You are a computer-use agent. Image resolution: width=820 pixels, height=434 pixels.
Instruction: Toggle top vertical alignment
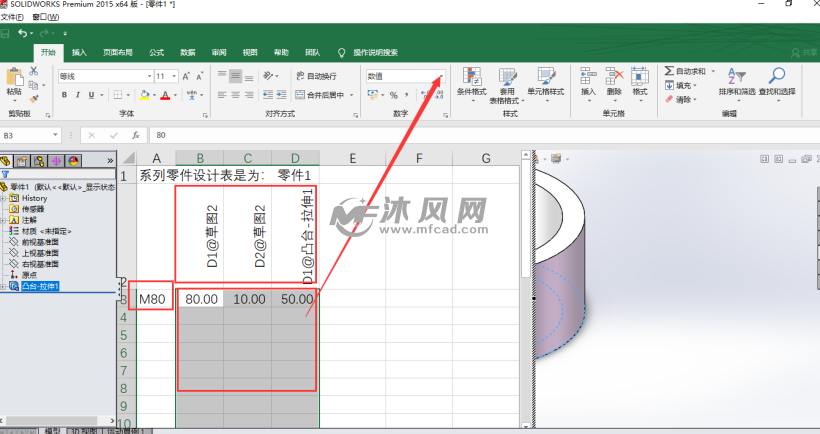pyautogui.click(x=222, y=76)
